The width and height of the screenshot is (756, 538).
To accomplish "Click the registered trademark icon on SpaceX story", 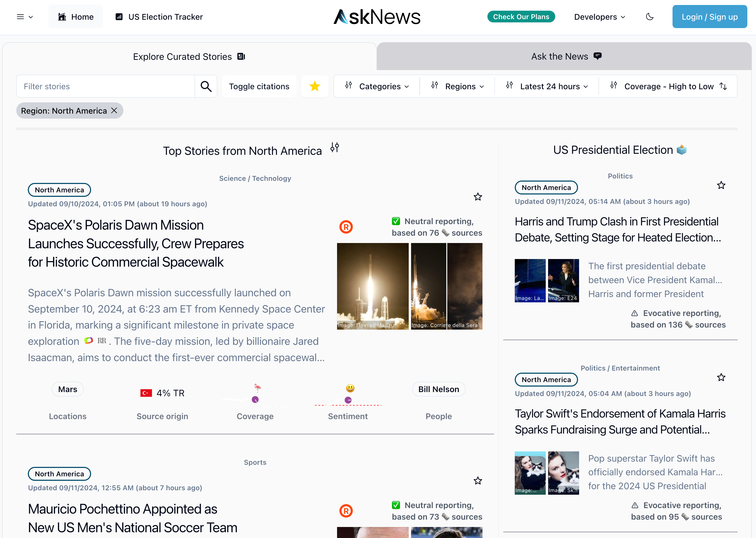I will [x=346, y=227].
